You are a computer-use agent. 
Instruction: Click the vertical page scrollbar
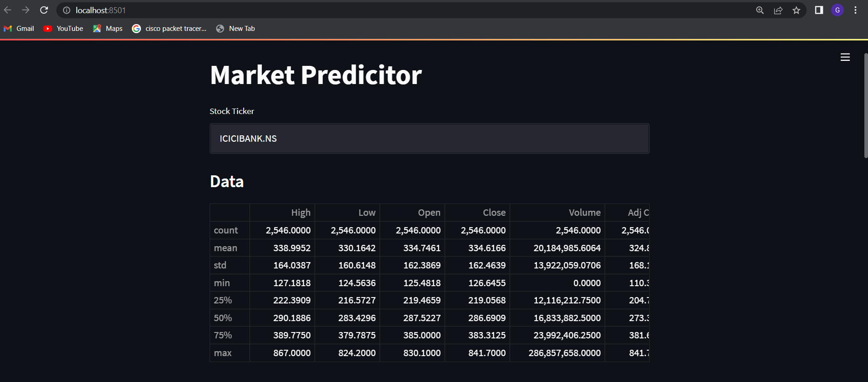865,100
